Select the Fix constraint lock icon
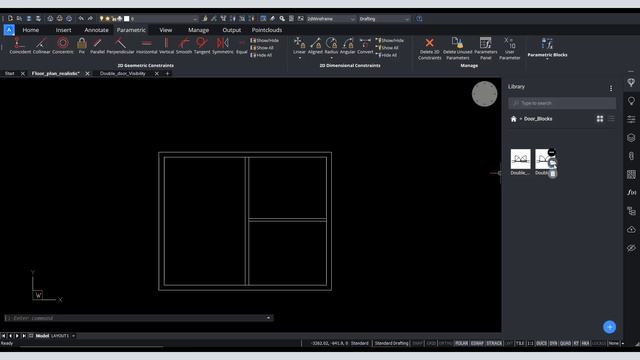 tap(82, 45)
